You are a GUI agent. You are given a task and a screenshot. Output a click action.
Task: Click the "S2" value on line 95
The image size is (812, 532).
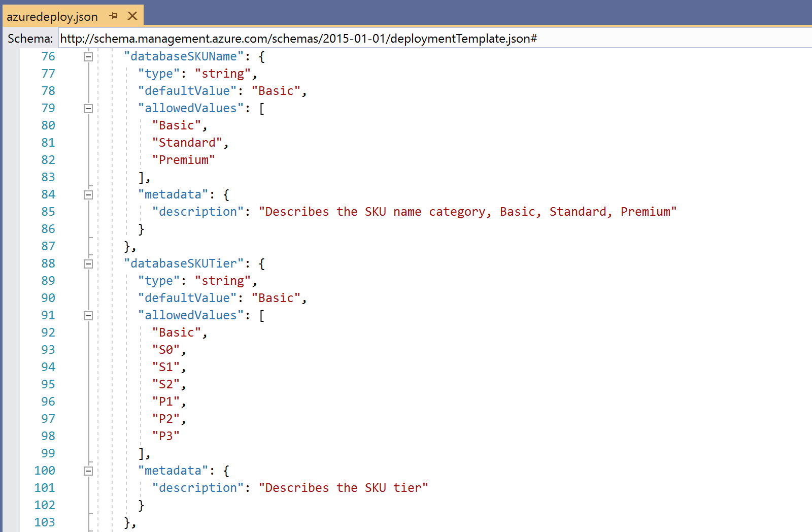tap(166, 384)
